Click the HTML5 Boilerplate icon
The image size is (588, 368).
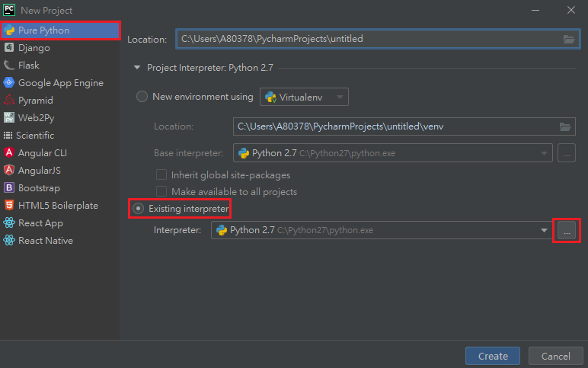(9, 205)
